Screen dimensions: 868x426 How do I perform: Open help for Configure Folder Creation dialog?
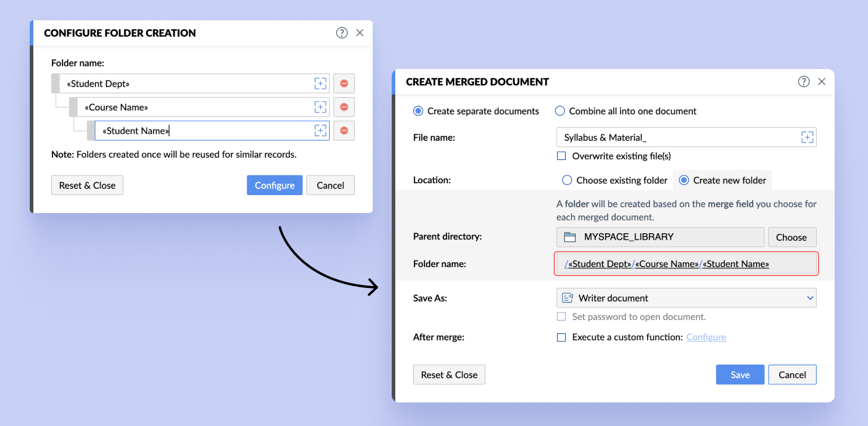pyautogui.click(x=342, y=33)
